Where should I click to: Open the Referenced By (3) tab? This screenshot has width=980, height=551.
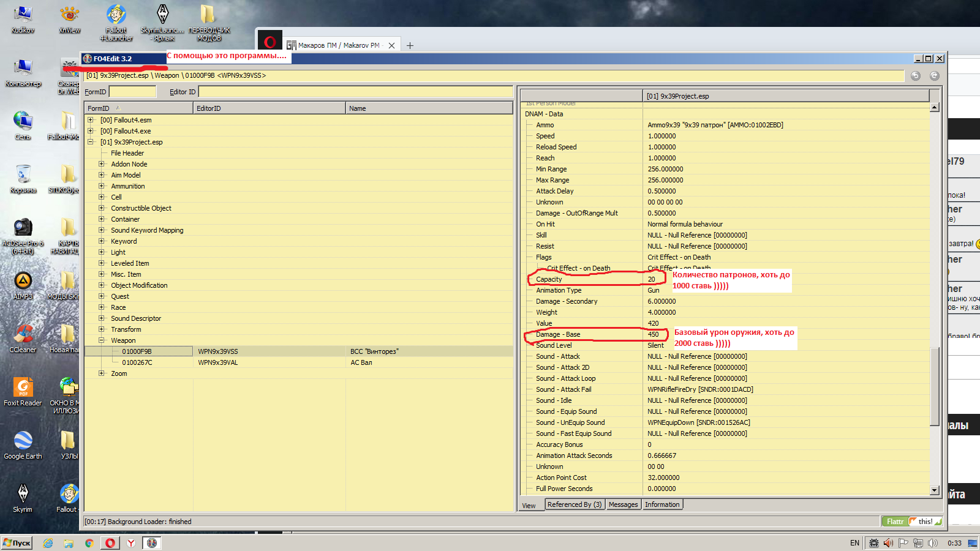(574, 504)
